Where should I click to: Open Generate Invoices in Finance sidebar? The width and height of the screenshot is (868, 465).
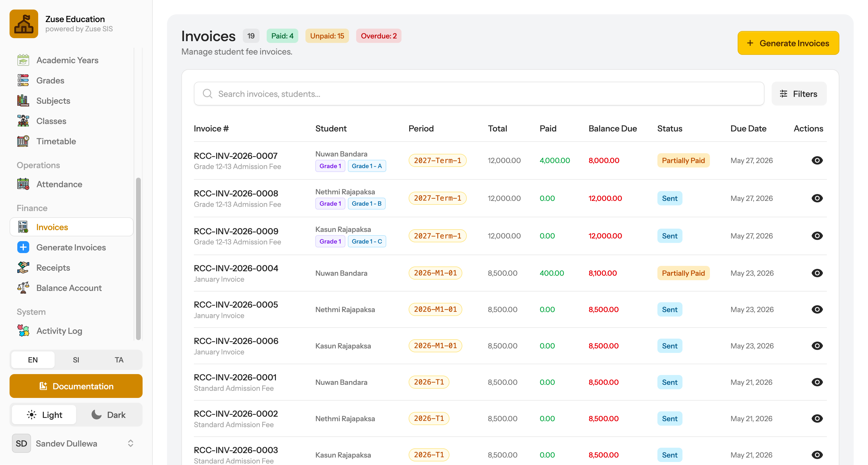71,247
